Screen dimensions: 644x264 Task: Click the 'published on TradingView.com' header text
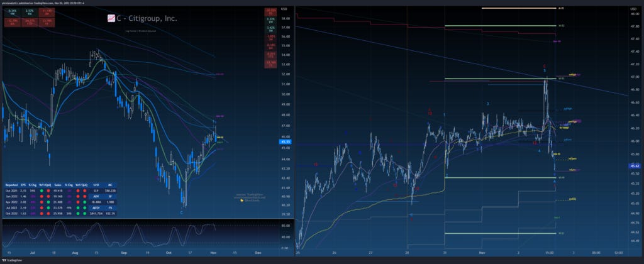coord(36,2)
